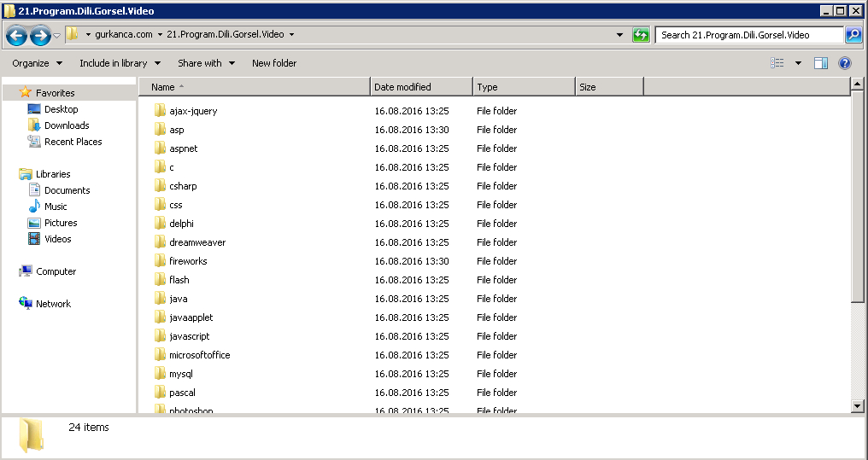Screen dimensions: 868x460
Task: Click the vertical scrollbar thumb
Action: point(857,197)
